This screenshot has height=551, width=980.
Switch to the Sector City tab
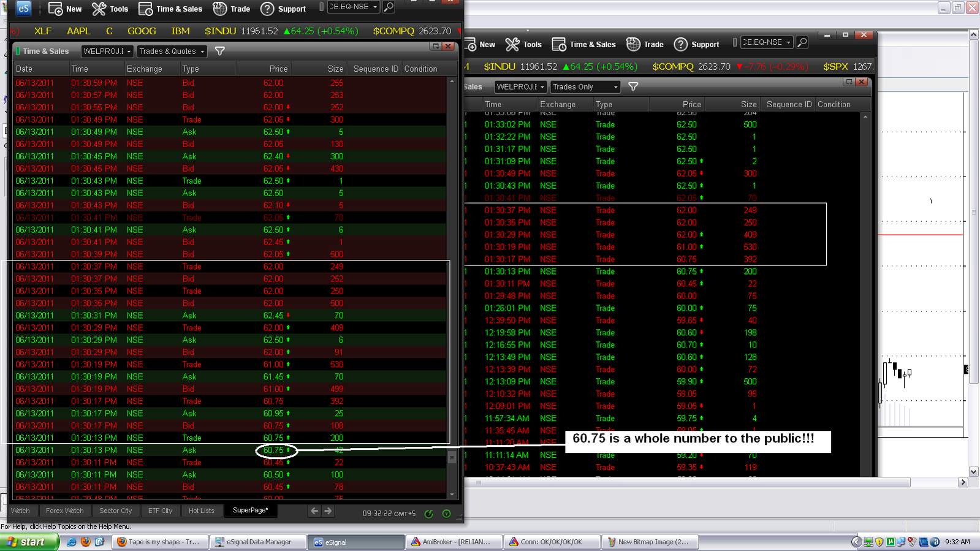[115, 511]
